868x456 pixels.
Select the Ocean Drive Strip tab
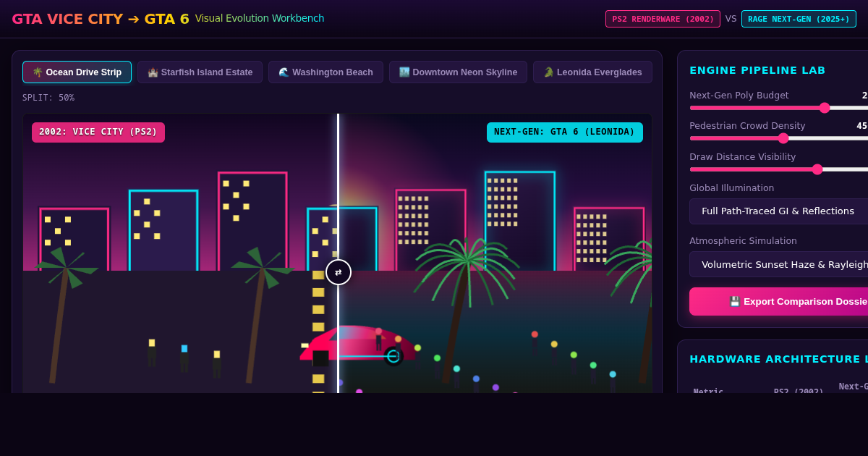77,72
